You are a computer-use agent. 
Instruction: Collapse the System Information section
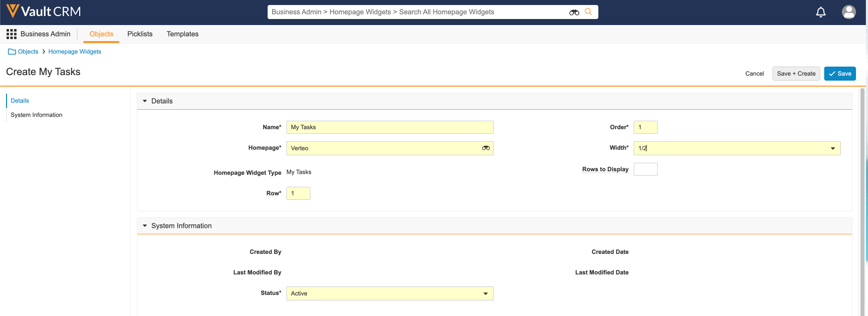coord(145,226)
